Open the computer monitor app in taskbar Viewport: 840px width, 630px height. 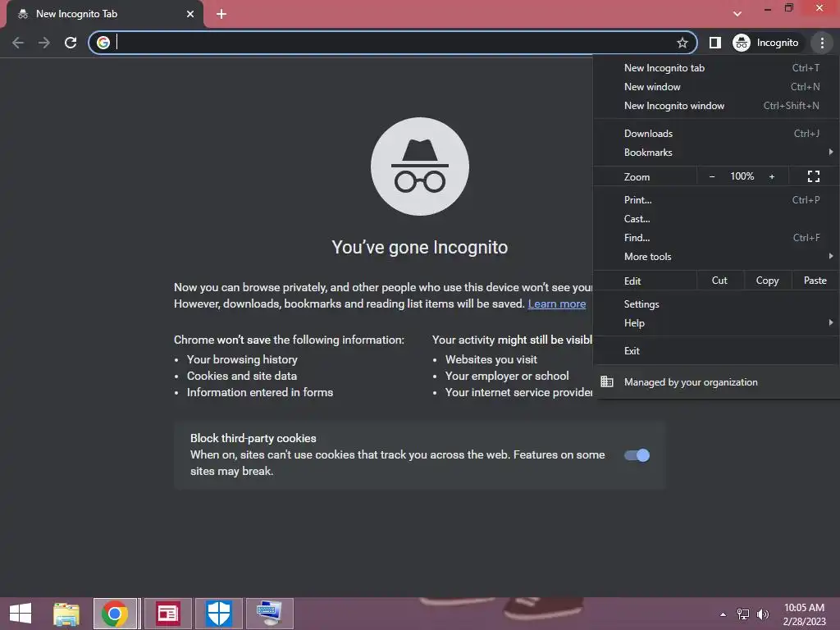pyautogui.click(x=269, y=614)
